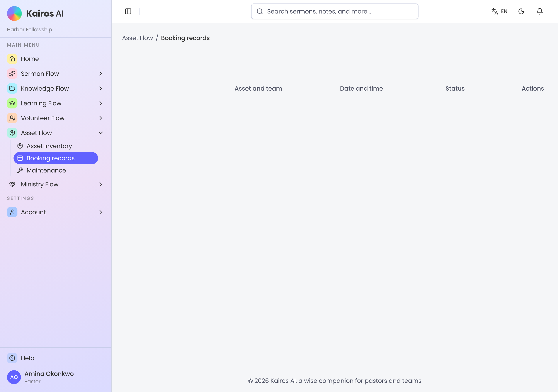Viewport: 558px width, 392px height.
Task: Click the Volunteer Flow people icon
Action: coord(12,118)
